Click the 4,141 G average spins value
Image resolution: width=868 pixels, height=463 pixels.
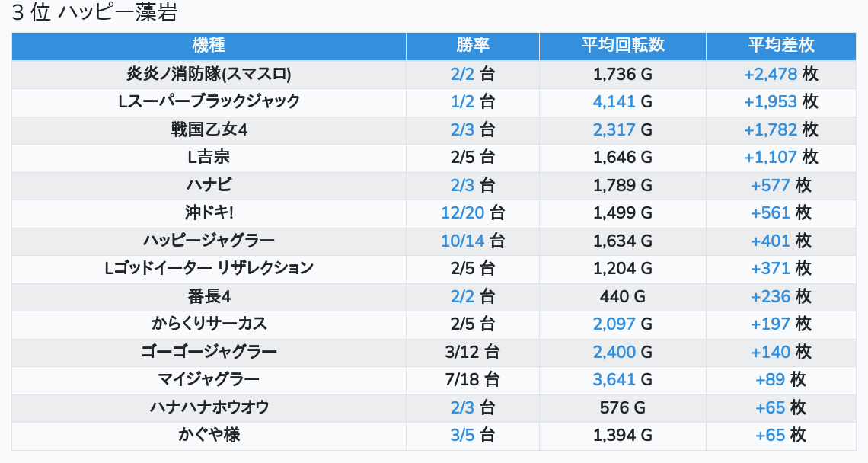coord(614,101)
